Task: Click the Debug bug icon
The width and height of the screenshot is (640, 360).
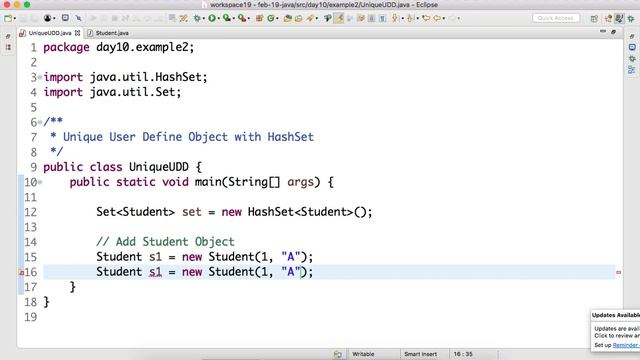Action: click(x=197, y=18)
